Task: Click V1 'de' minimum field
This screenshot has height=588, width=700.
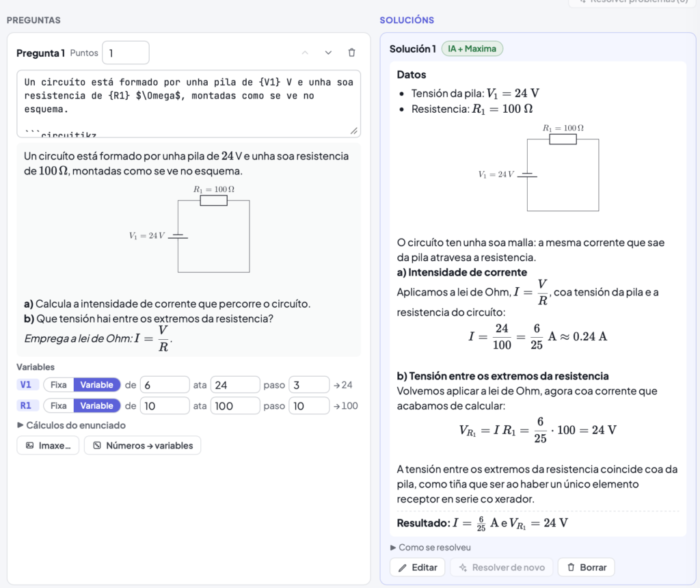Action: point(165,385)
